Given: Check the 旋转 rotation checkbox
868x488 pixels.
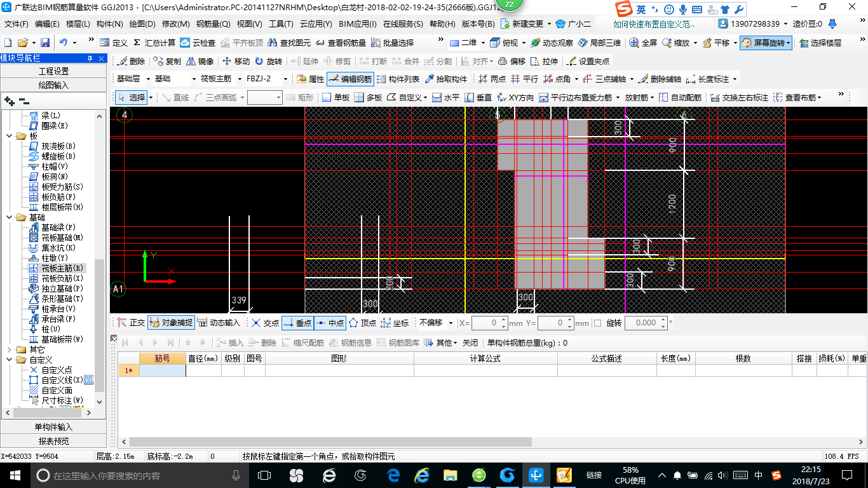Looking at the screenshot, I should tap(597, 323).
